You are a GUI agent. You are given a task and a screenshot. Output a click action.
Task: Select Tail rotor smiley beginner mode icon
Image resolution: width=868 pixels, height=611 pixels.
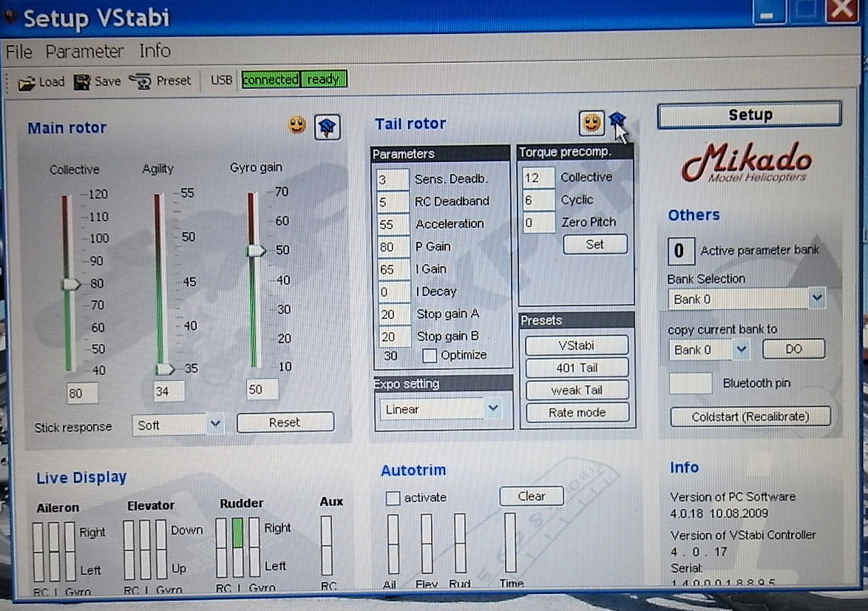coord(591,122)
